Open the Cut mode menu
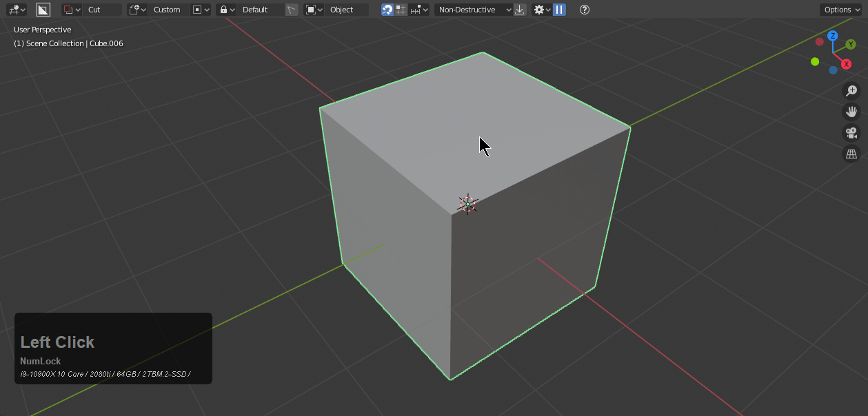Viewport: 868px width, 416px height. pyautogui.click(x=102, y=10)
